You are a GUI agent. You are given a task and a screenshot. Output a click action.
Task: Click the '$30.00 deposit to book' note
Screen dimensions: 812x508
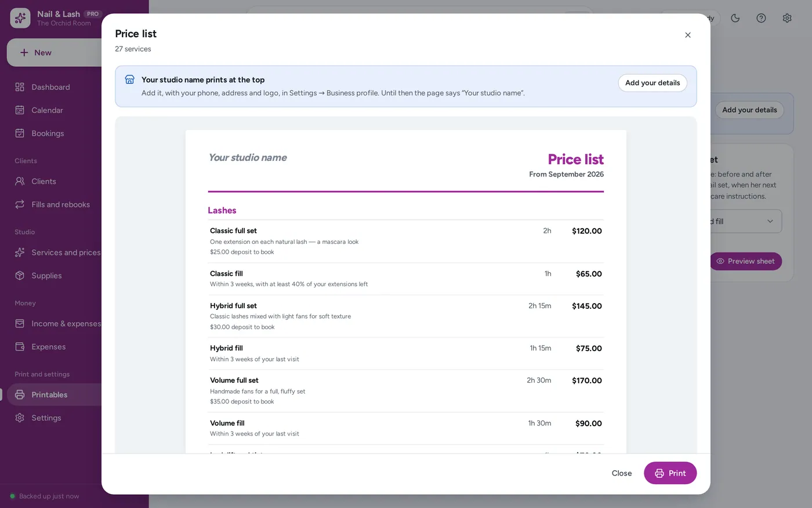242,327
